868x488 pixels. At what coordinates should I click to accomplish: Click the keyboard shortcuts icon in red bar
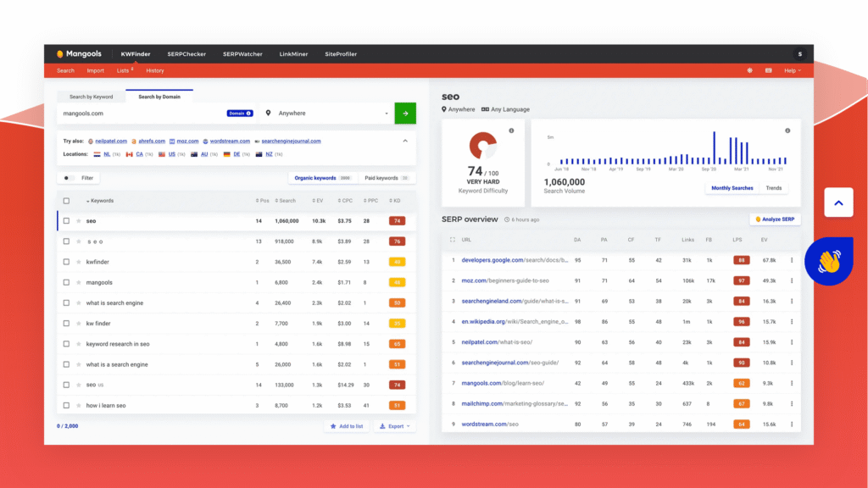click(x=768, y=70)
